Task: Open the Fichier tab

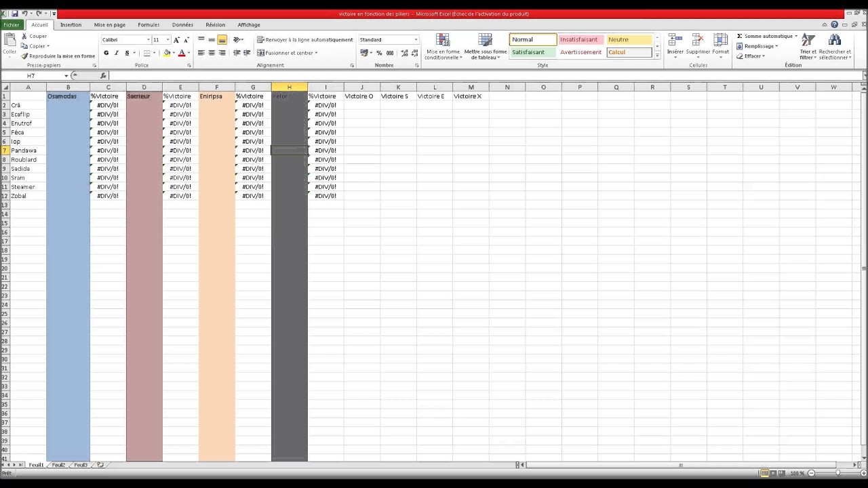Action: (12, 25)
